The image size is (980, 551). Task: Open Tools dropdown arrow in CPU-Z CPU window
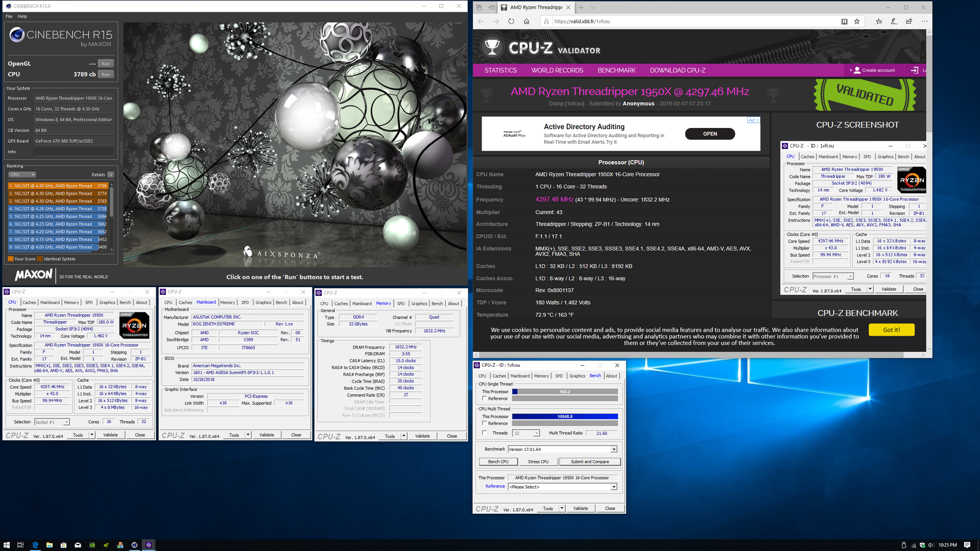click(x=92, y=435)
